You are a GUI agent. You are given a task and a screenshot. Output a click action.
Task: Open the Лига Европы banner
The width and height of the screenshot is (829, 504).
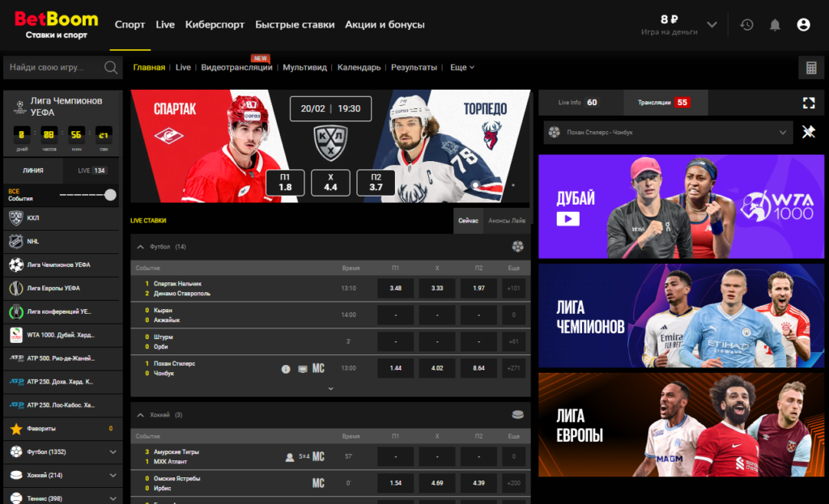681,425
